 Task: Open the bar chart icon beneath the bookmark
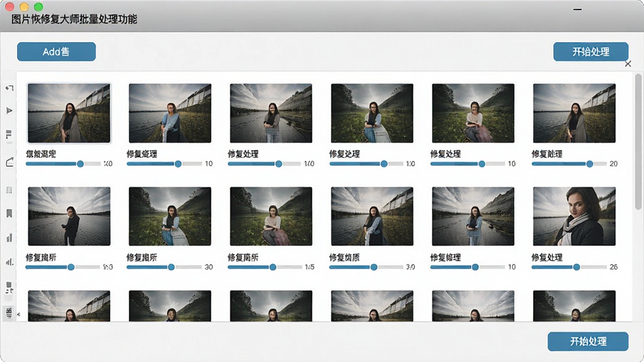click(9, 238)
